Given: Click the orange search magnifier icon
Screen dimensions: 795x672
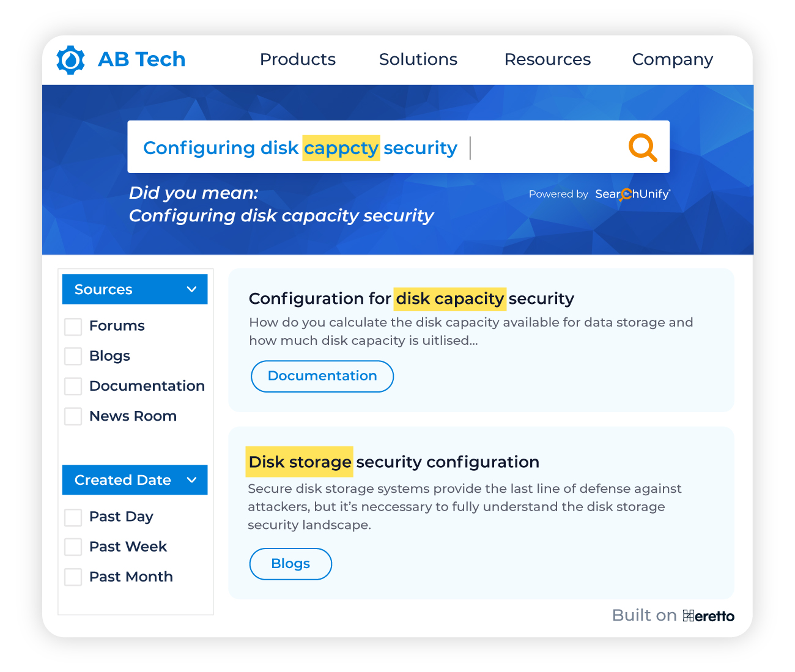Looking at the screenshot, I should (643, 147).
